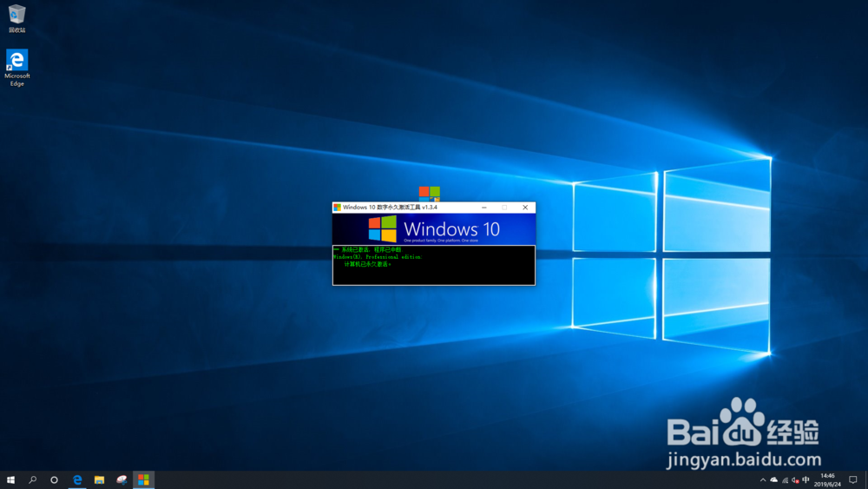Click the "计算机已永久激活" console line
Screen dimensions: 868x489
click(x=367, y=264)
